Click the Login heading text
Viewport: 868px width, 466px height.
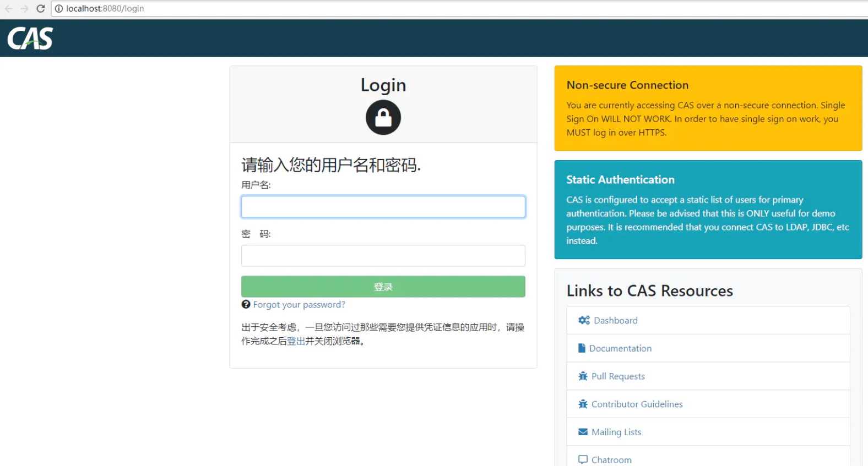pos(383,85)
